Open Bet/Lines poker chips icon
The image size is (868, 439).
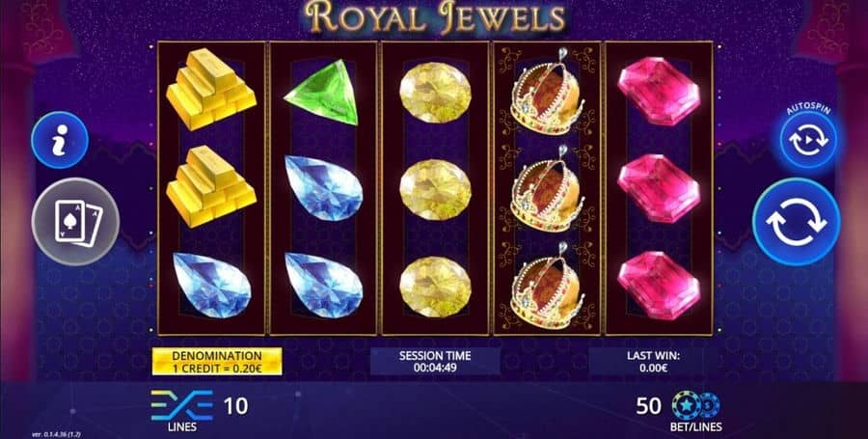(695, 405)
